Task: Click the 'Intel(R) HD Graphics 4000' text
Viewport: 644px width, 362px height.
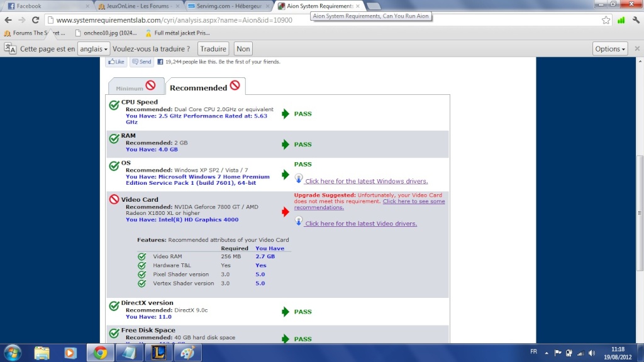Action: click(x=198, y=219)
